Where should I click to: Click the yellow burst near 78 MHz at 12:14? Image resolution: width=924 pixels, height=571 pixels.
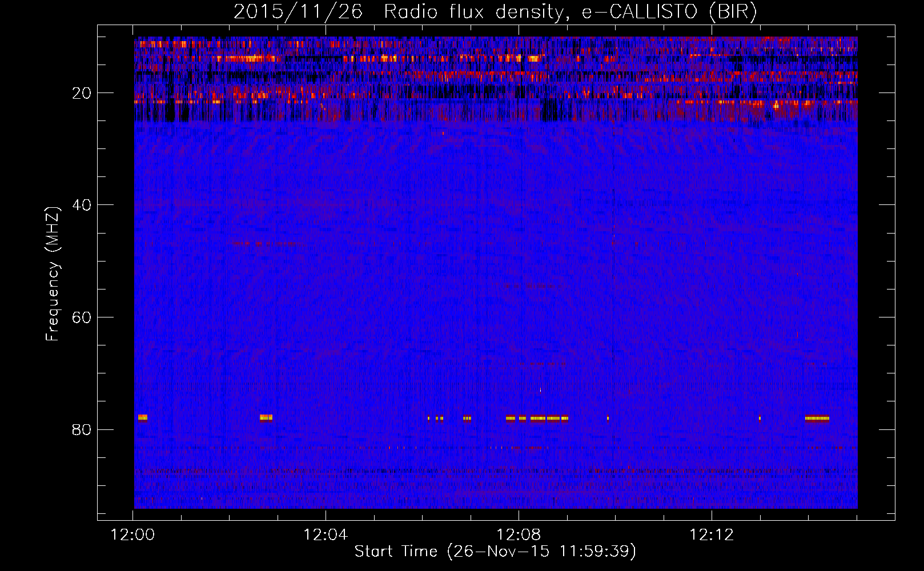[x=817, y=418]
